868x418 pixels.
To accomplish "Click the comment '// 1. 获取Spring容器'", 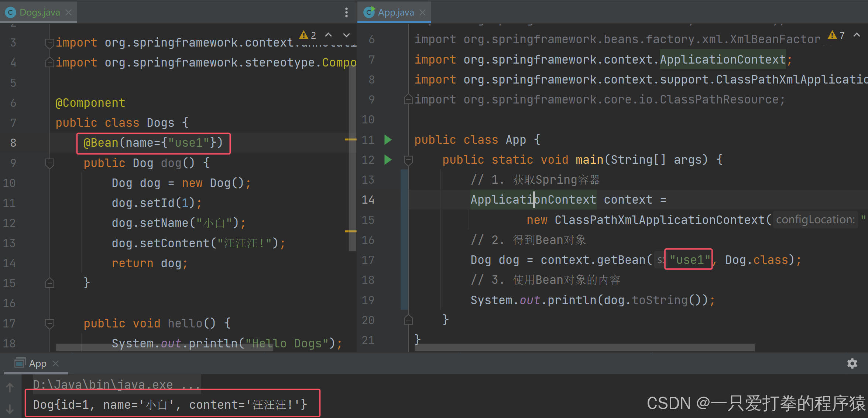I will (x=535, y=180).
